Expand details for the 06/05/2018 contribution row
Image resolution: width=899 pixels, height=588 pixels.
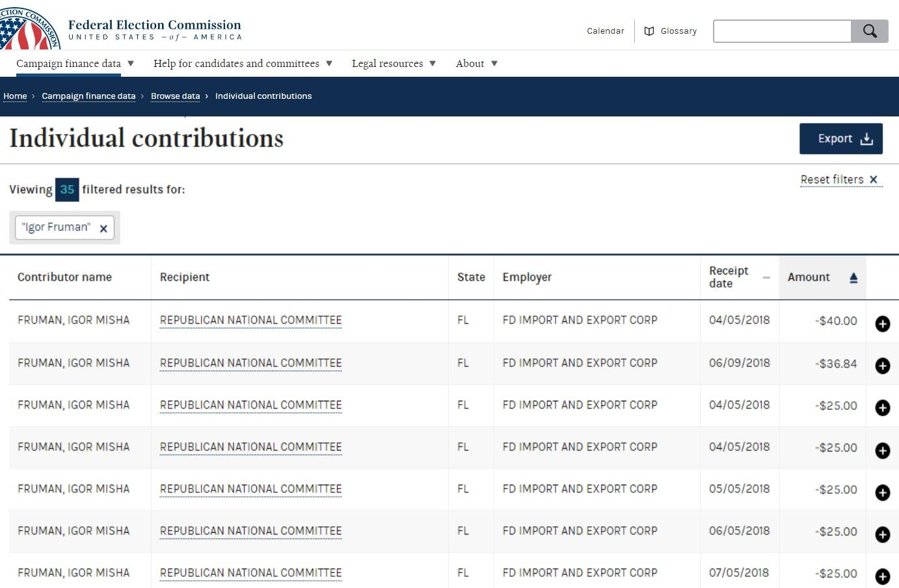pyautogui.click(x=882, y=534)
